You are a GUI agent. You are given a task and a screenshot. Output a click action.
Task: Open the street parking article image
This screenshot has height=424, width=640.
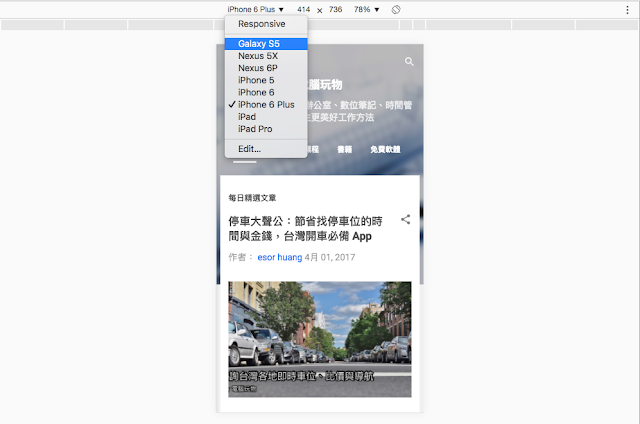click(320, 339)
